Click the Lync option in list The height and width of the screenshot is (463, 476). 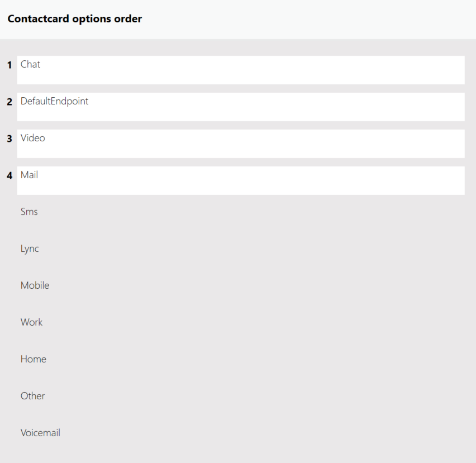[x=30, y=249]
